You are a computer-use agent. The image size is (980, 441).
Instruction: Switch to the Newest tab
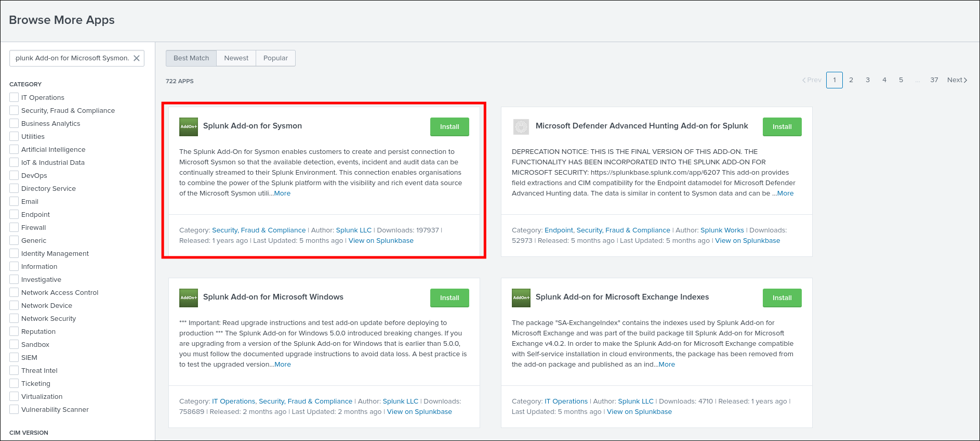pyautogui.click(x=236, y=58)
